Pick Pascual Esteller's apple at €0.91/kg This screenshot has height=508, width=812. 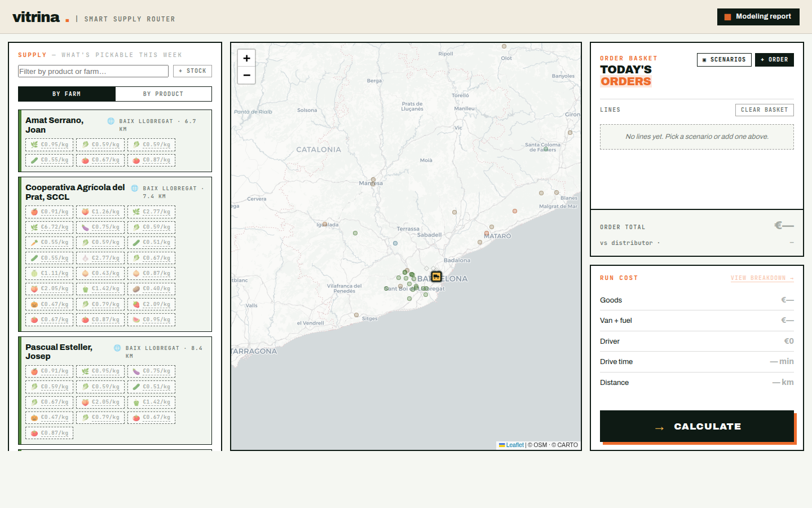50,371
